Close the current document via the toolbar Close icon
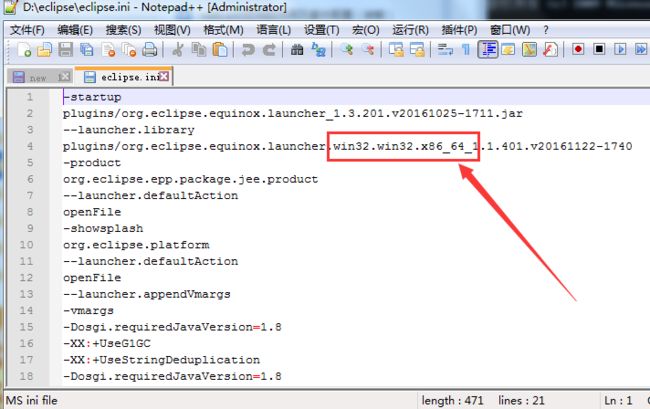 tap(108, 50)
